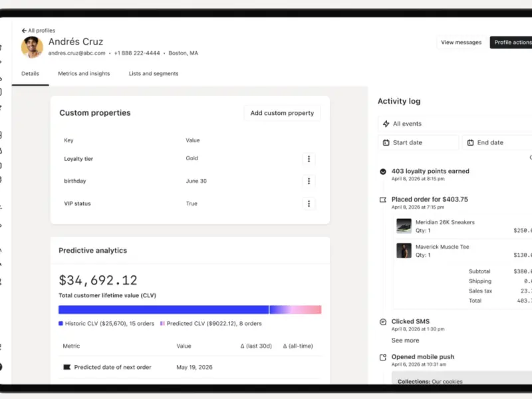The height and width of the screenshot is (399, 532).
Task: Click the Placed order event icon
Action: coord(383,200)
